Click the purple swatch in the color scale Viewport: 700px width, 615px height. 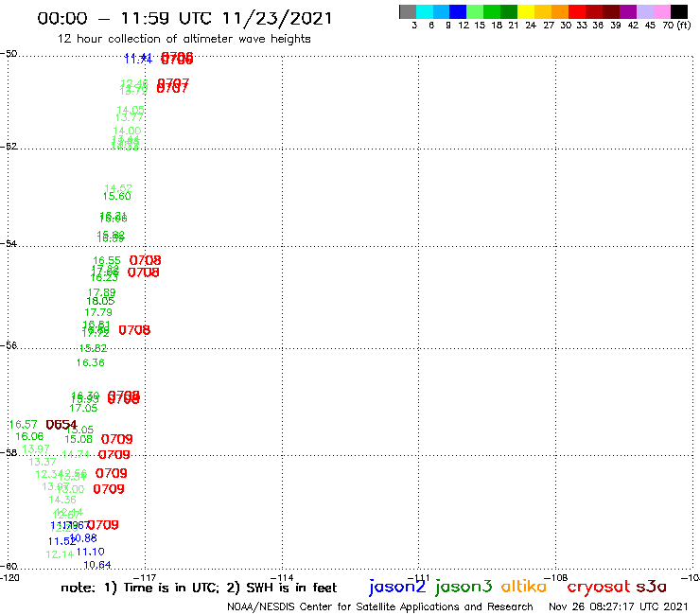[628, 11]
